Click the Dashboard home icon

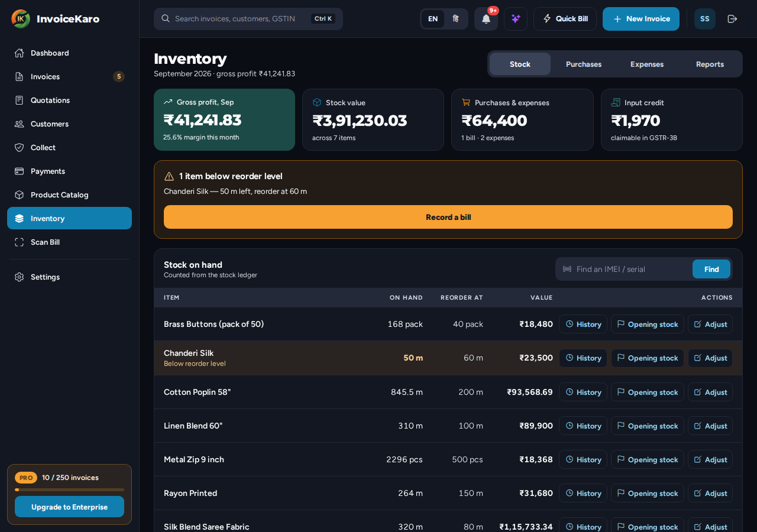tap(20, 53)
